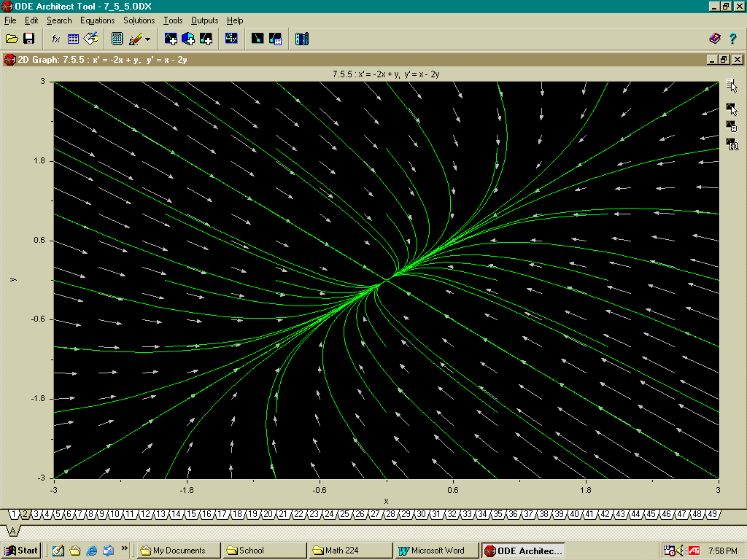The image size is (747, 560).
Task: Click the cyan question mark help icon
Action: pos(732,39)
